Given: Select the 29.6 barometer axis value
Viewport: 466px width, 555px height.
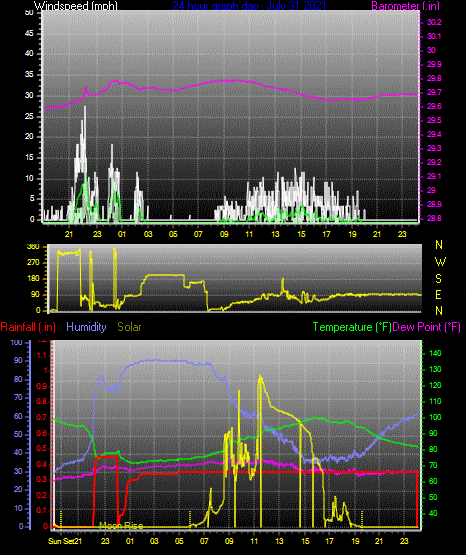Looking at the screenshot, I should coord(434,107).
